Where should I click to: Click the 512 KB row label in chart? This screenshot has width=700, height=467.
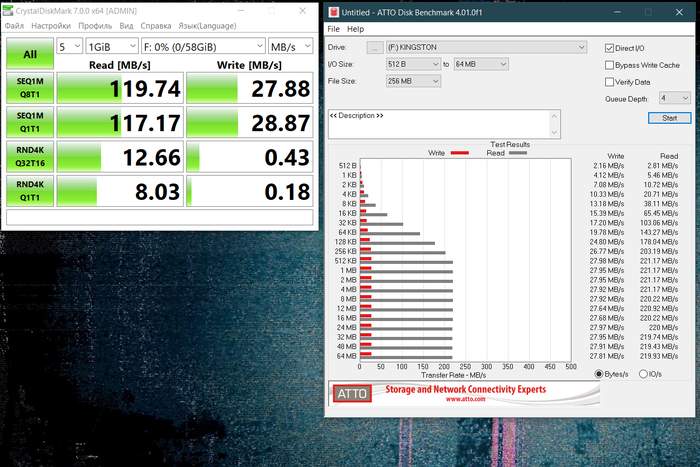[346, 261]
